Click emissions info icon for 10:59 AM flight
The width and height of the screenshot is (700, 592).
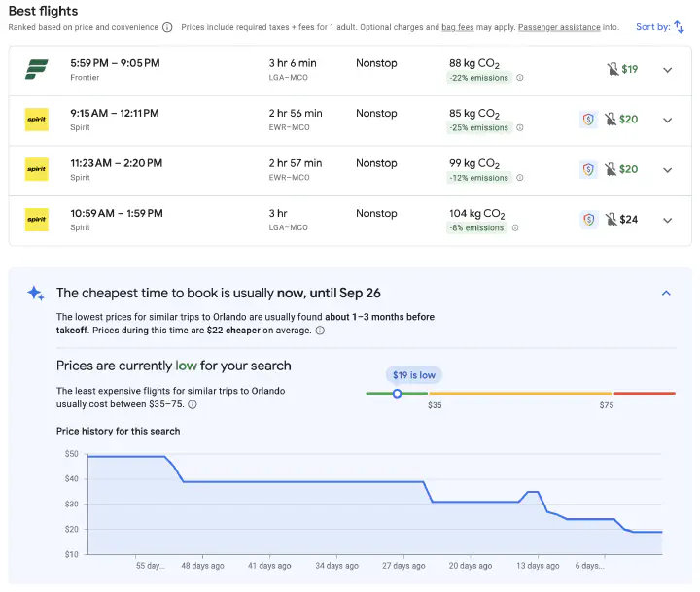coord(515,228)
